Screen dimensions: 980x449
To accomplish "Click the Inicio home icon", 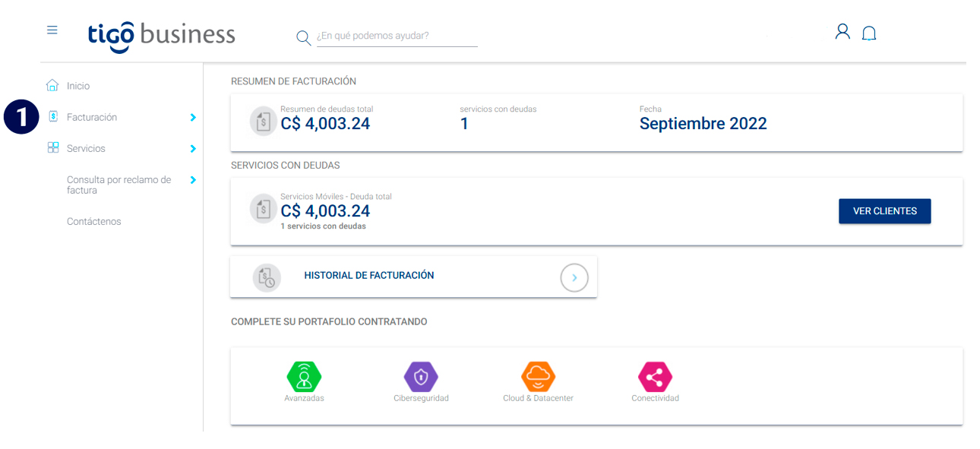I will [x=52, y=85].
